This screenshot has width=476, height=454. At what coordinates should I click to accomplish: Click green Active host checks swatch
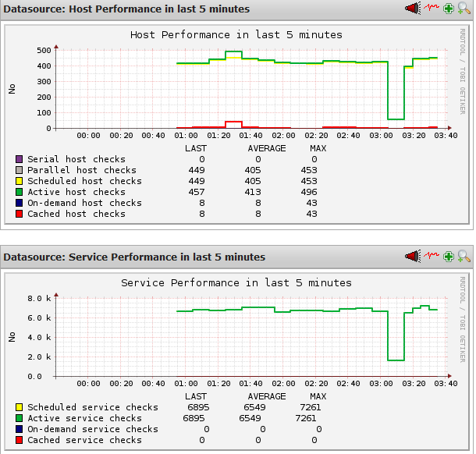tap(20, 192)
